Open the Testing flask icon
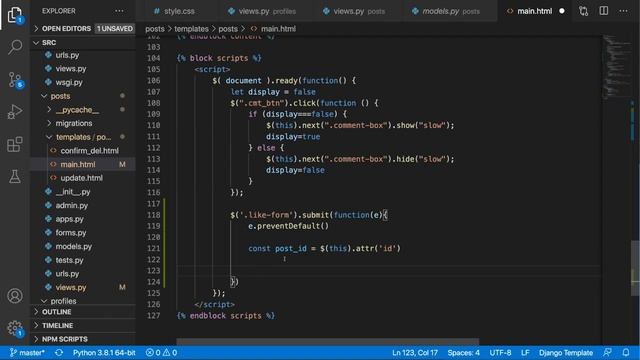Image resolution: width=640 pixels, height=360 pixels. click(x=15, y=176)
